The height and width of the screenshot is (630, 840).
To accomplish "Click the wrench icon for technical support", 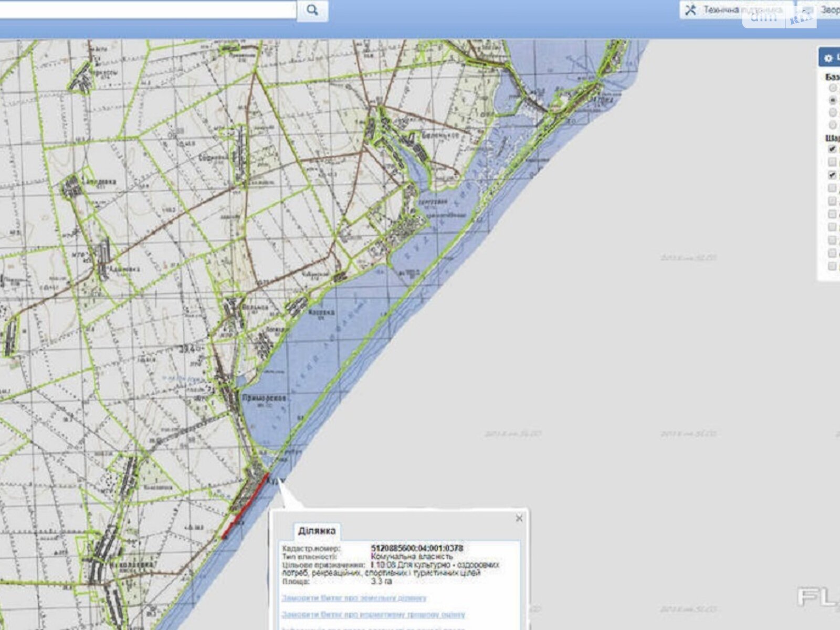I will point(691,10).
